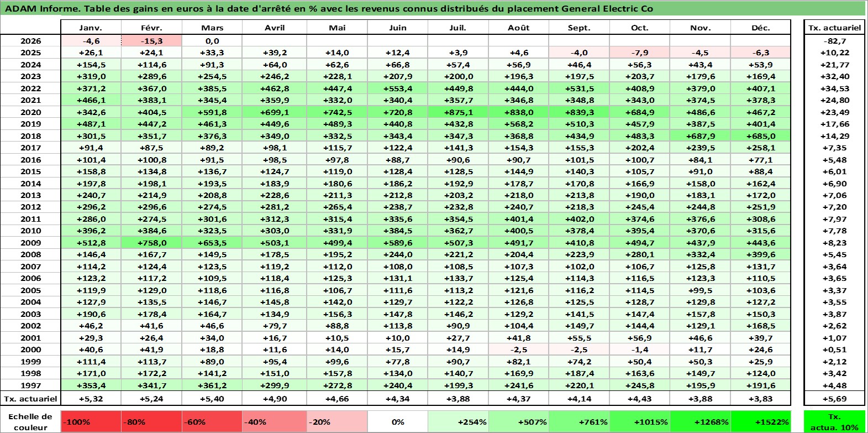Click the overall Tx. actuariel value +5,69

[x=834, y=399]
